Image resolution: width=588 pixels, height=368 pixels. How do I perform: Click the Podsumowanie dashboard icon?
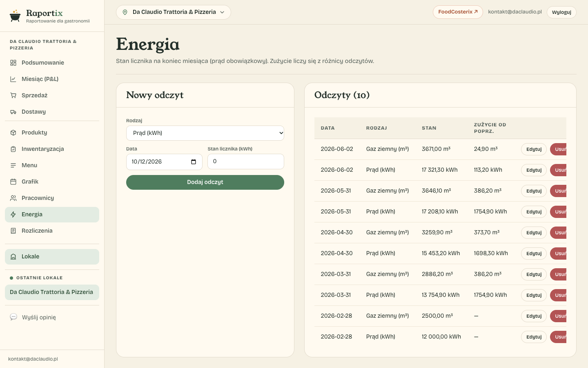[x=13, y=63]
